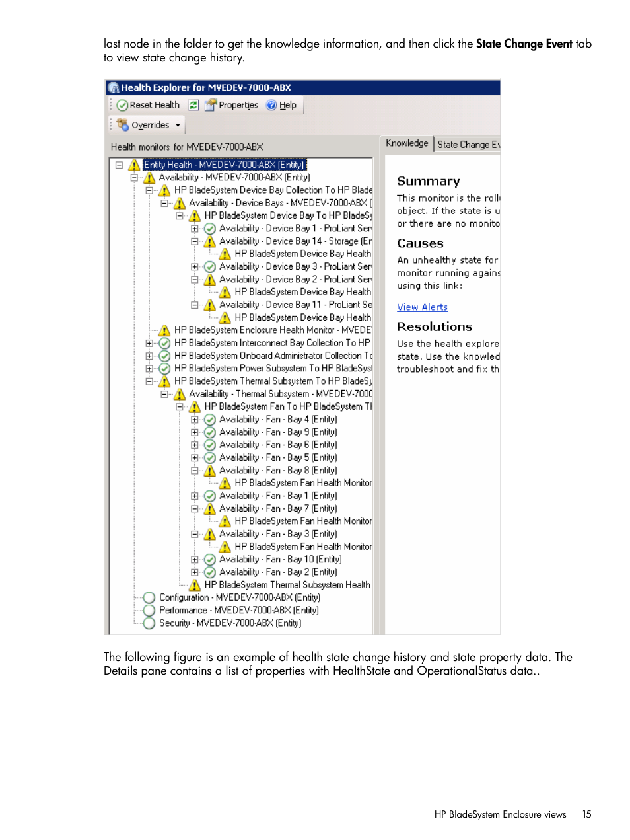Click healthy icon for Fan - Bay 4
The width and height of the screenshot is (630, 840).
click(x=210, y=420)
